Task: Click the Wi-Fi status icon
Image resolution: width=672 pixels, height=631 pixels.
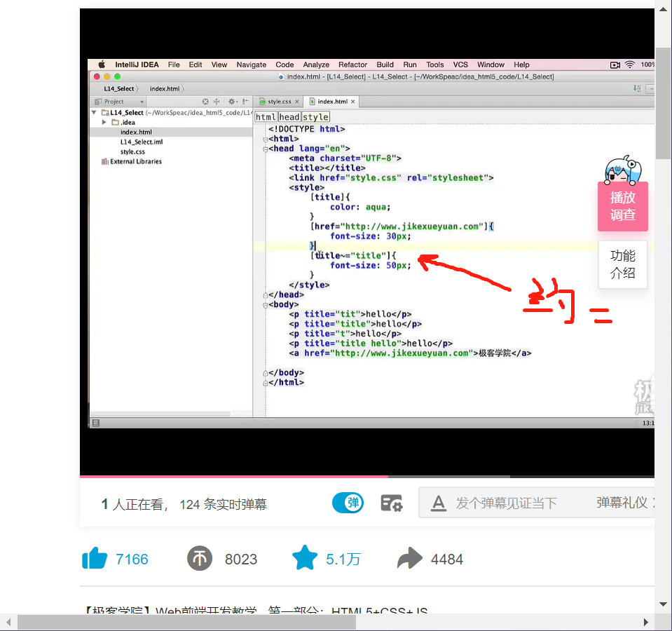Action: coord(629,65)
